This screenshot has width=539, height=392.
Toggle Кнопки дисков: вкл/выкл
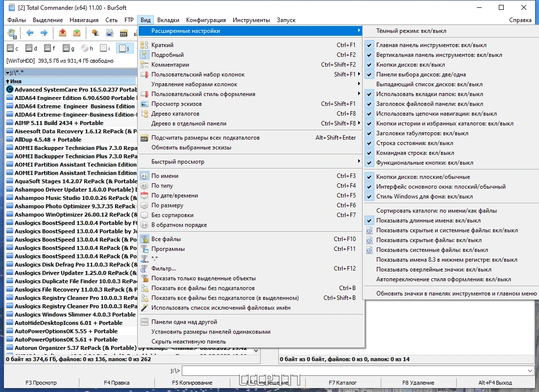pyautogui.click(x=451, y=64)
